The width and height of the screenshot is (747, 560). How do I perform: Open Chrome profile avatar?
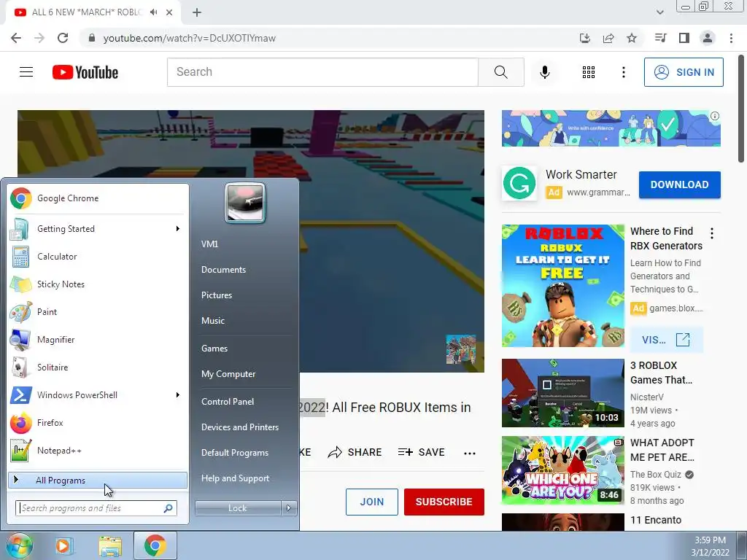tap(708, 38)
